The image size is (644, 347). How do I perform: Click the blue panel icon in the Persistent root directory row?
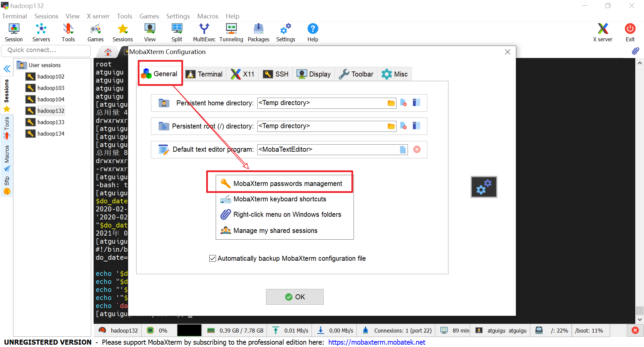(416, 126)
